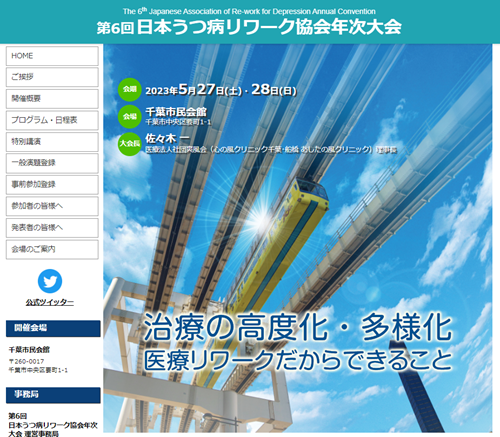Open the 公式ツイッター link
This screenshot has height=437, width=500.
click(x=50, y=302)
